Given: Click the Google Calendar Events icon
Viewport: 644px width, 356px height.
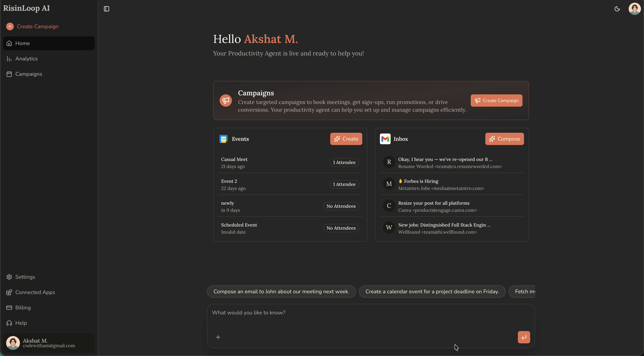Looking at the screenshot, I should [223, 139].
